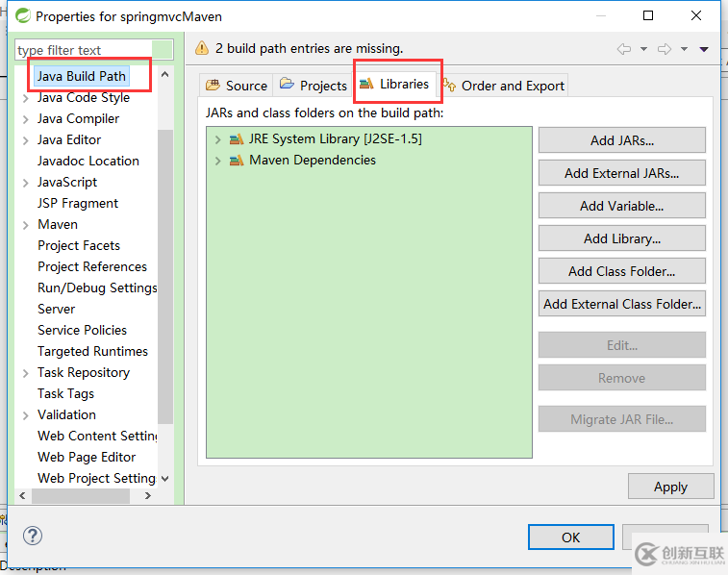Image resolution: width=728 pixels, height=575 pixels.
Task: Select Javadoc Location page
Action: click(x=88, y=161)
